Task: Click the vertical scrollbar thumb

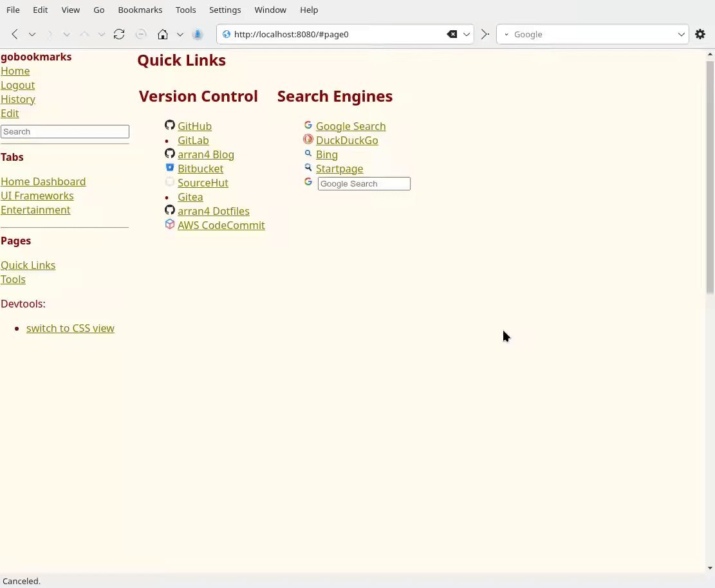Action: 710,178
